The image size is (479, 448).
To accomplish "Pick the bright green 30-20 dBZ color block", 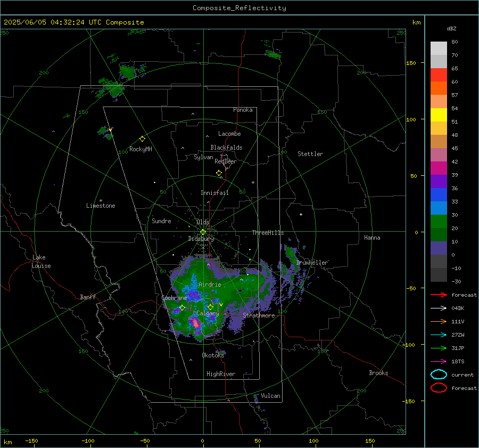I will [x=439, y=221].
